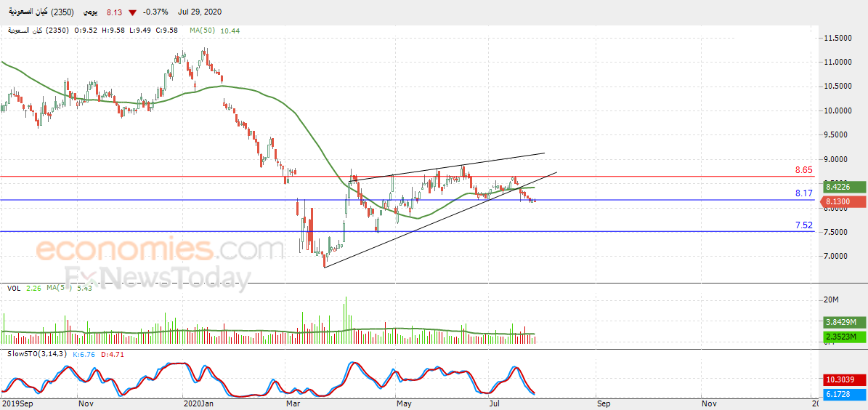Click the Mar date axis label
This screenshot has width=868, height=410.
[x=293, y=404]
